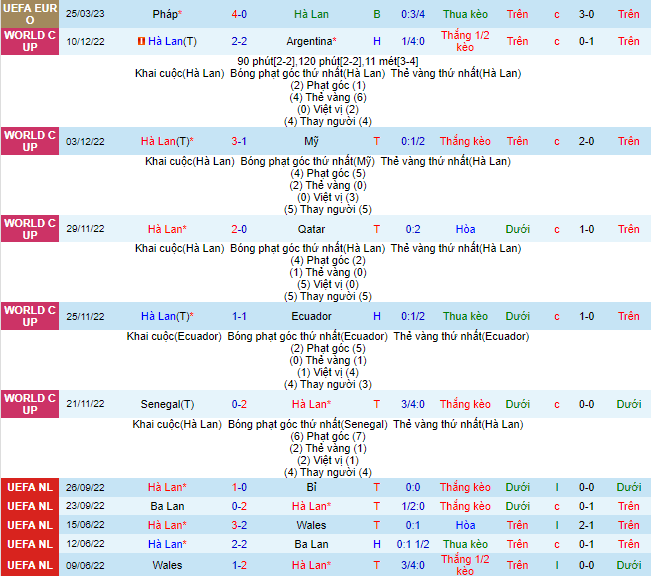Screen dimensions: 651x576
Task: Click the UEFA NL badge dated 26/09/22
Action: point(29,487)
